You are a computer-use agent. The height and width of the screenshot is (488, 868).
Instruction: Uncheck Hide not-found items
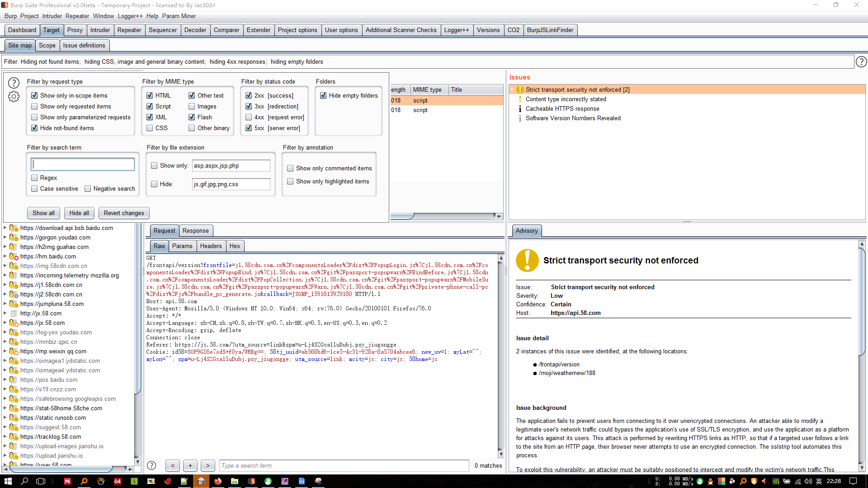[34, 128]
